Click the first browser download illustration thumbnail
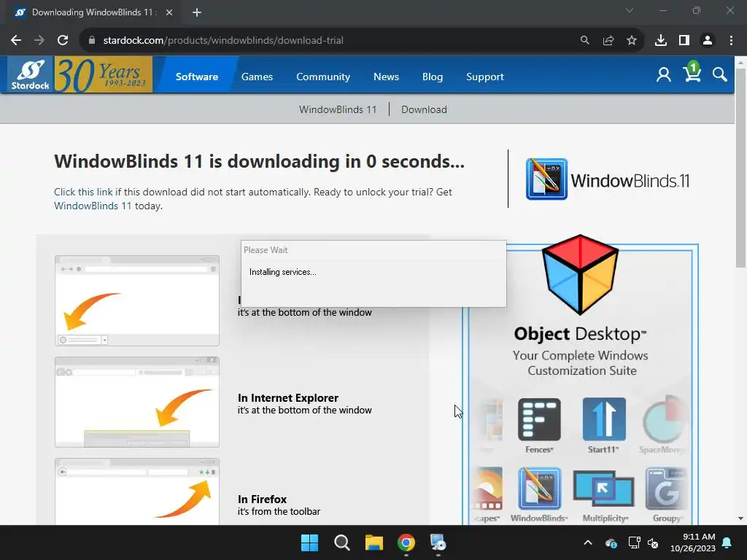Screen dimensions: 747x560 point(137,300)
